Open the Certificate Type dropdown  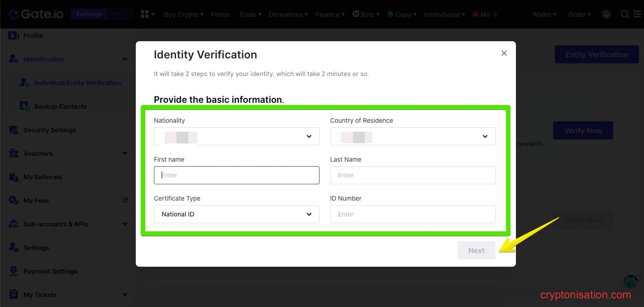coord(236,214)
